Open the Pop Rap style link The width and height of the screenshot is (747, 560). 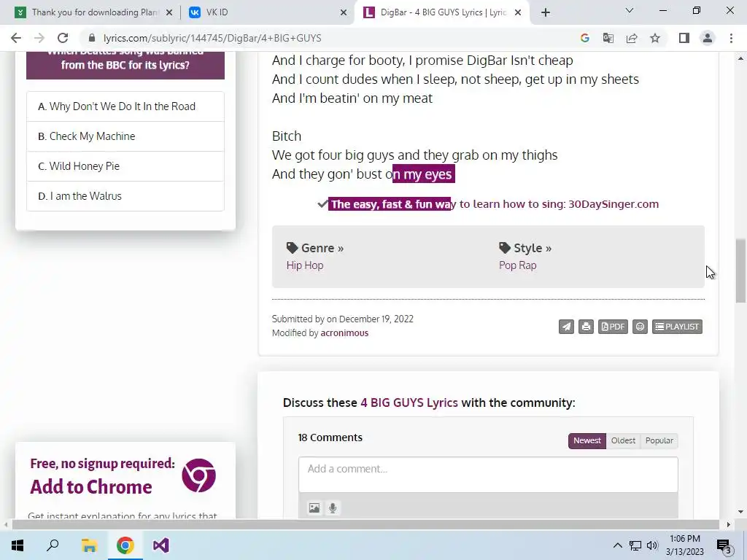click(517, 265)
